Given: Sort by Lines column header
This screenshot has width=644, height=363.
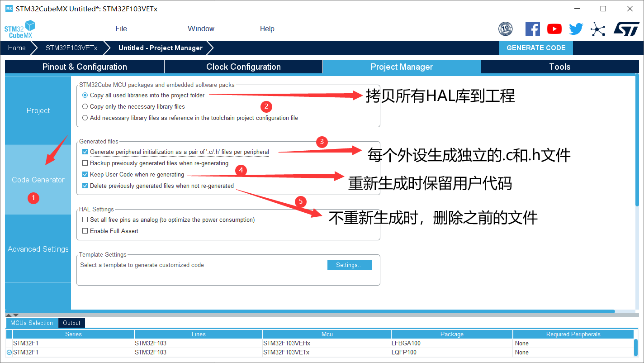Looking at the screenshot, I should pyautogui.click(x=199, y=334).
